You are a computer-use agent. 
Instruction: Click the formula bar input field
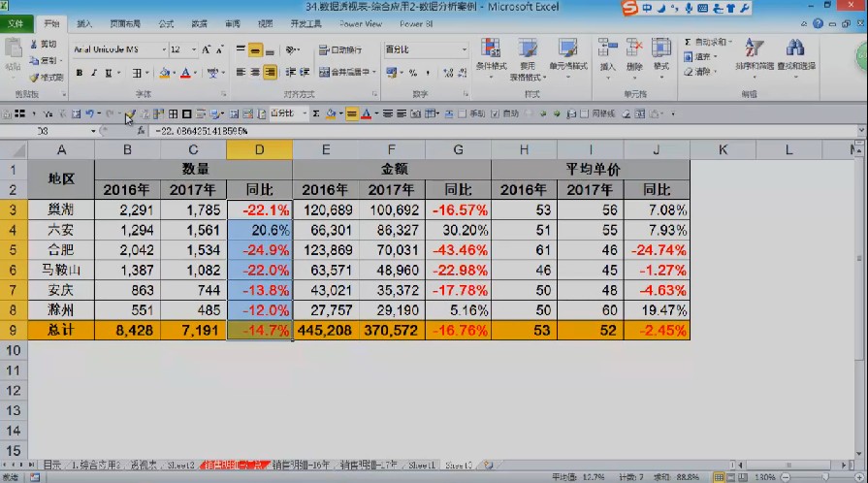pyautogui.click(x=501, y=131)
